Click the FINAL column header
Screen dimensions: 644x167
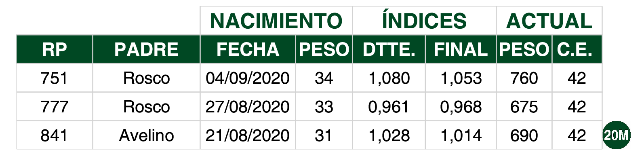[461, 49]
